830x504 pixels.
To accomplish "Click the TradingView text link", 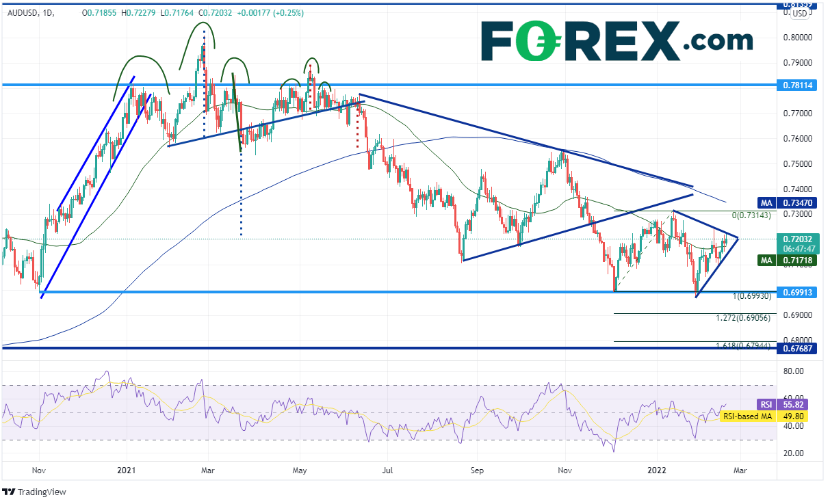I will (x=42, y=492).
